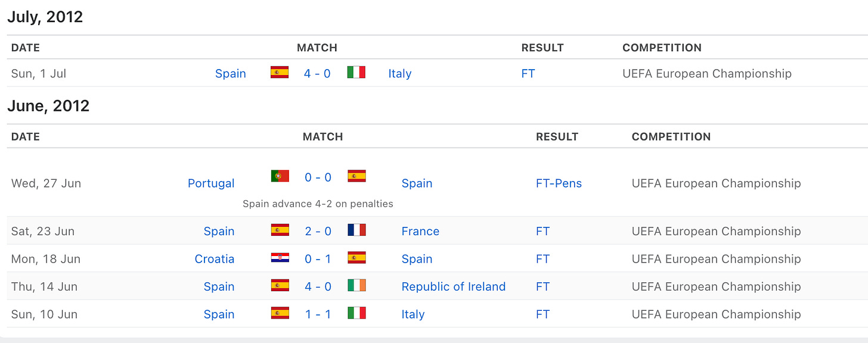Viewport: 868px width, 343px height.
Task: Open the 0 - 0 Portugal vs Spain score
Action: tap(318, 177)
